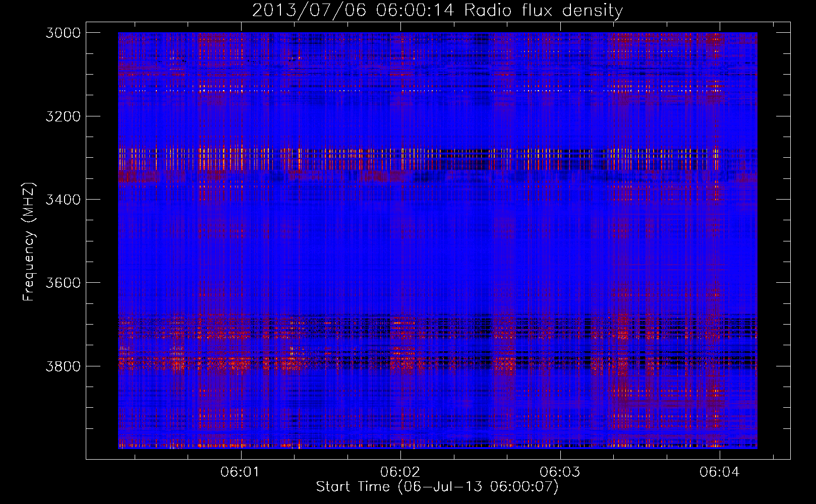The height and width of the screenshot is (504, 816).
Task: Click the 06:03 time tick label
Action: (560, 472)
